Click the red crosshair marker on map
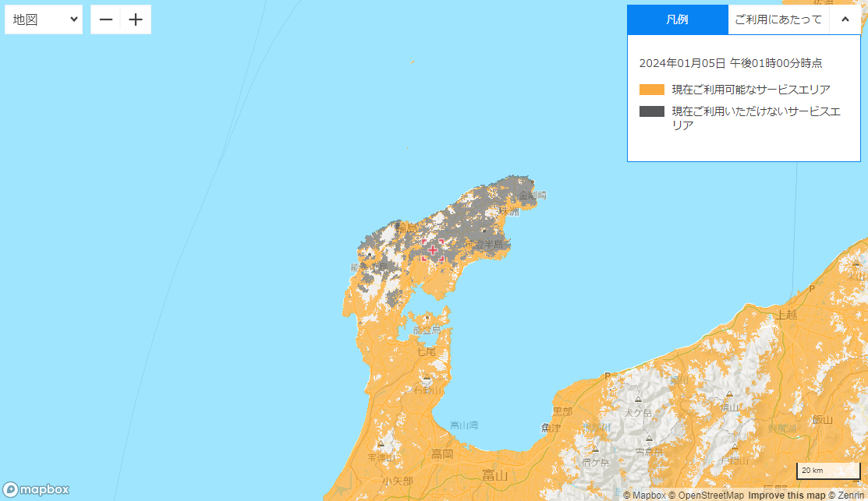Screen dimensions: 868x501 [x=432, y=250]
